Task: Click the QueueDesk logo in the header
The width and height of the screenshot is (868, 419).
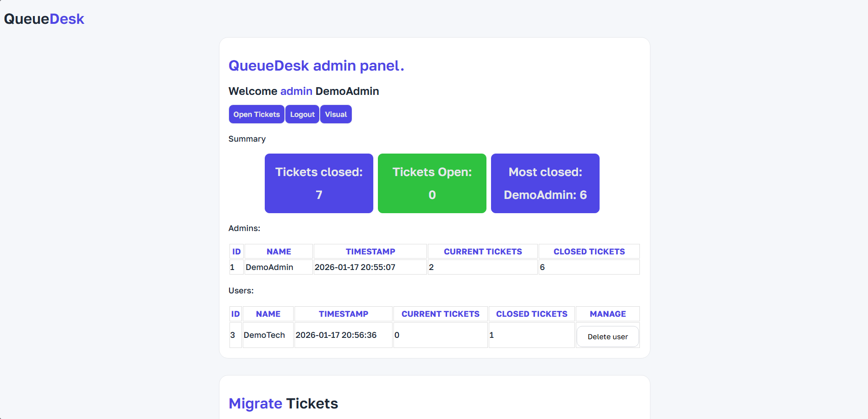Action: [44, 19]
